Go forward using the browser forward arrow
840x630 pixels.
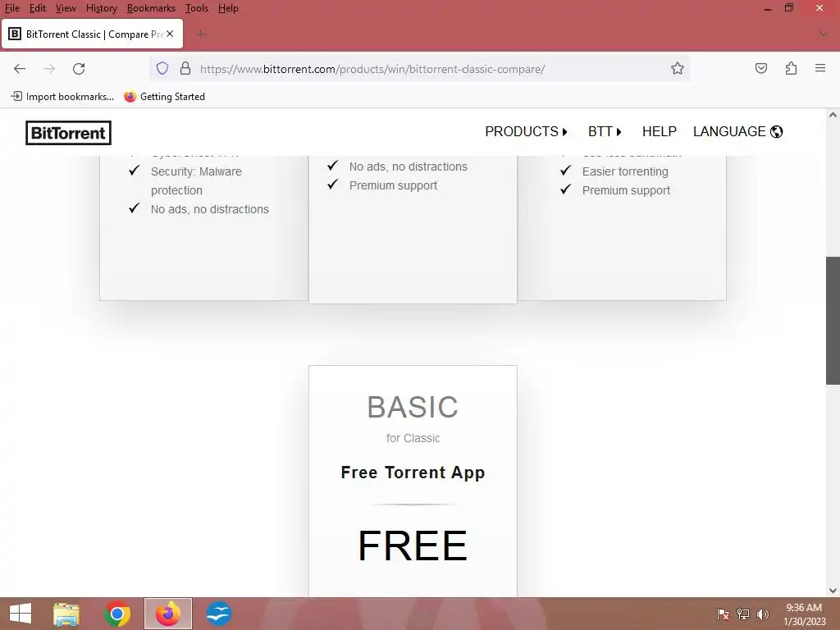pos(49,69)
